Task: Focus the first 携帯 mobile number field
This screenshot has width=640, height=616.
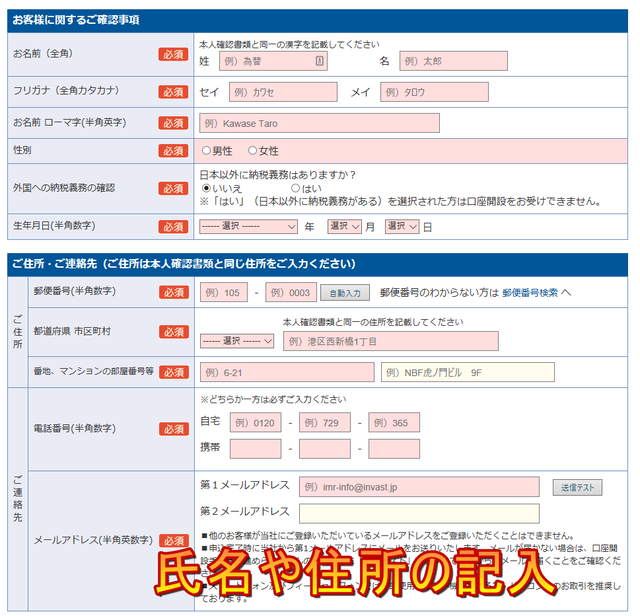Action: (x=256, y=449)
